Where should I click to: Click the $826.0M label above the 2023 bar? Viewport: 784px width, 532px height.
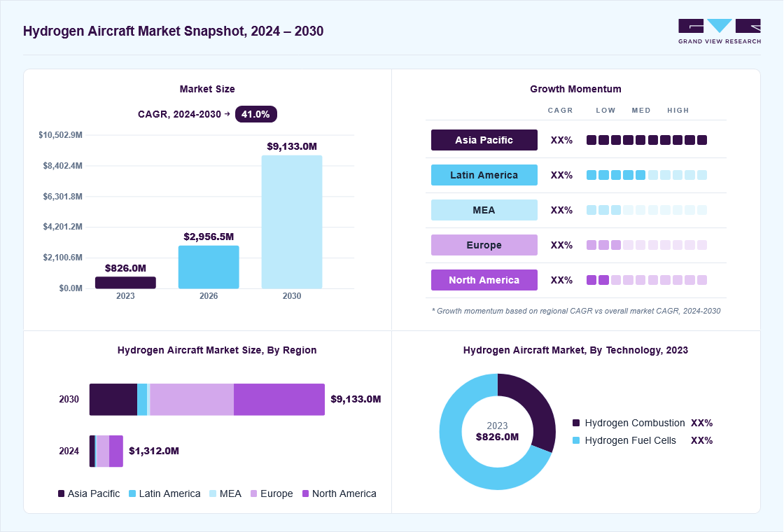coord(125,268)
